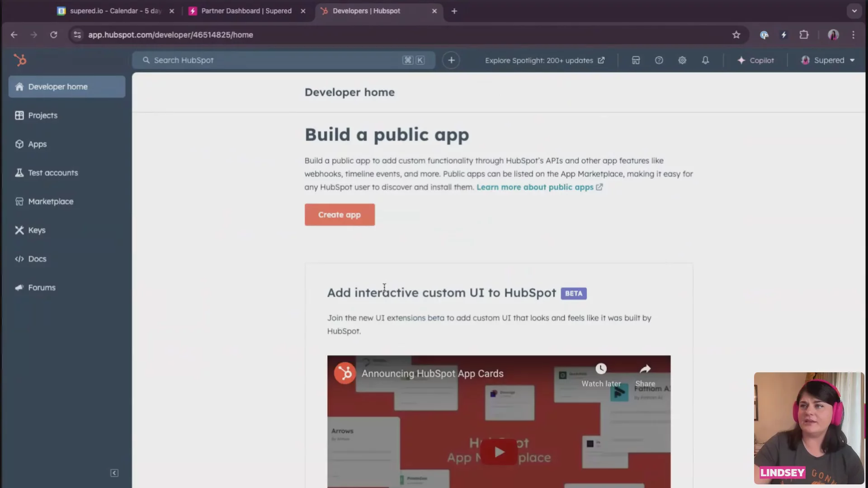
Task: Reload the current page
Action: pyautogui.click(x=54, y=35)
